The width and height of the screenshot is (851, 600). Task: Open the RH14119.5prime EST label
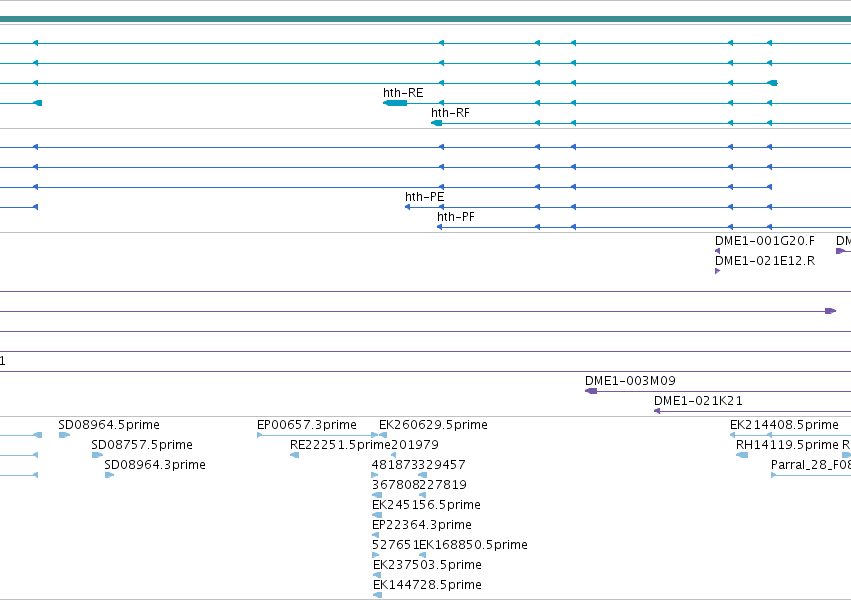click(x=788, y=445)
